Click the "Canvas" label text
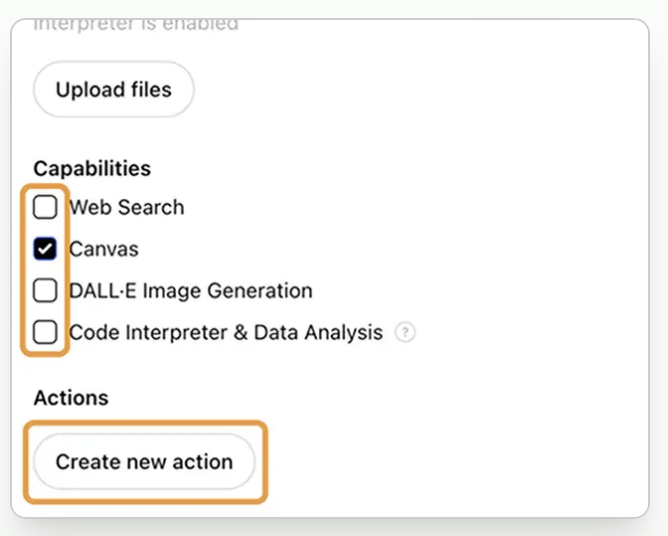 103,249
